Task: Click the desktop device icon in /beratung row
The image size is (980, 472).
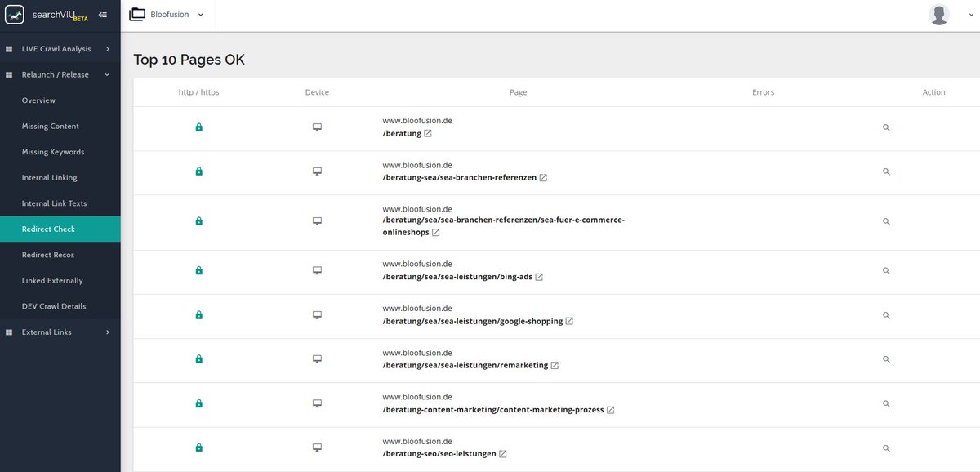Action: [x=317, y=127]
